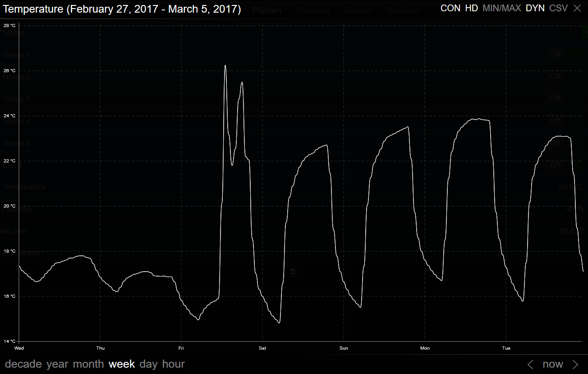Image resolution: width=588 pixels, height=374 pixels.
Task: Click the Temperature date range title
Action: point(122,9)
